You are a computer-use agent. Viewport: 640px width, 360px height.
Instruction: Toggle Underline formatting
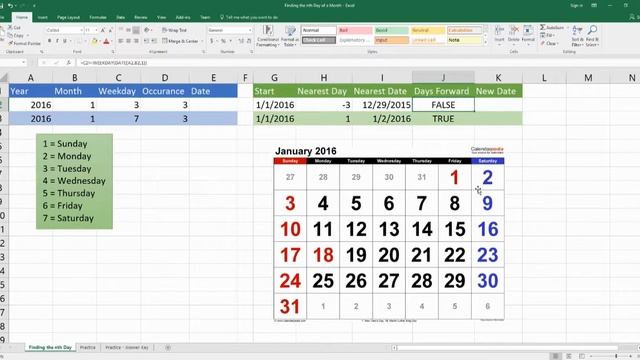click(64, 41)
